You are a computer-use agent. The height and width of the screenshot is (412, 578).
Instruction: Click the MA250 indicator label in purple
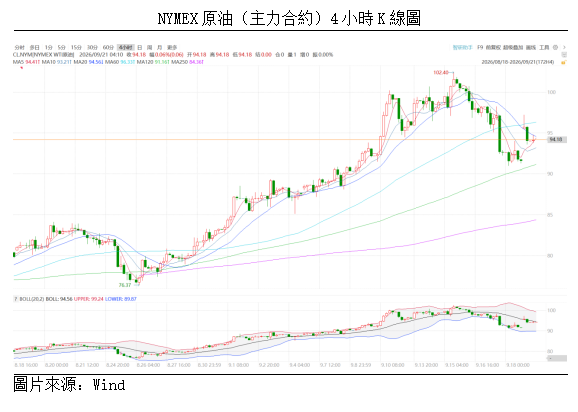[x=187, y=62]
